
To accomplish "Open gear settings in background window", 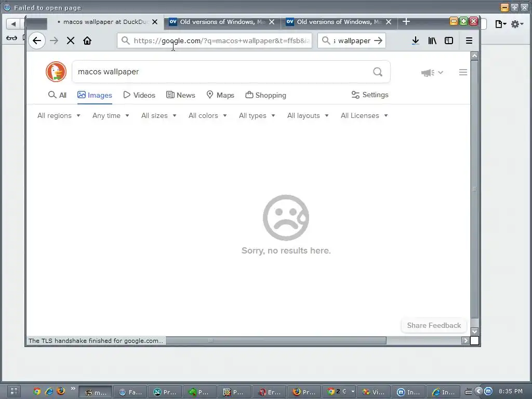I will pyautogui.click(x=517, y=24).
